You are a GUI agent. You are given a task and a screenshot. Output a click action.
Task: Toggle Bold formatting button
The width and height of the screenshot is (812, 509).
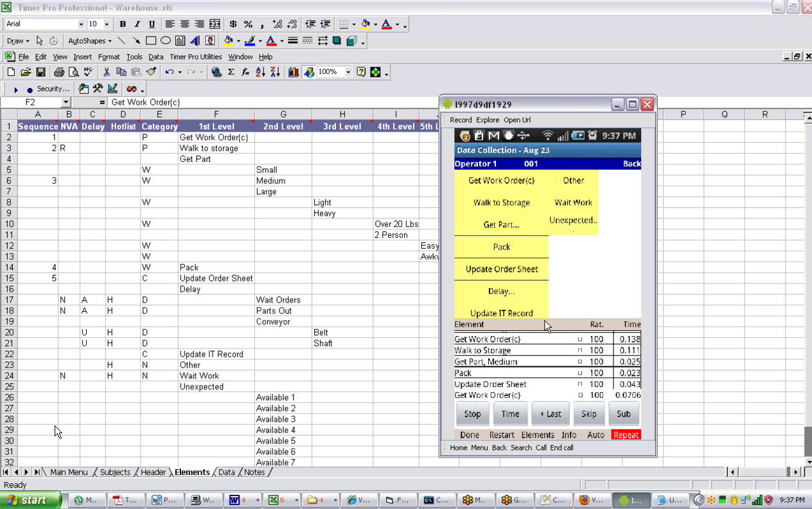click(x=122, y=24)
